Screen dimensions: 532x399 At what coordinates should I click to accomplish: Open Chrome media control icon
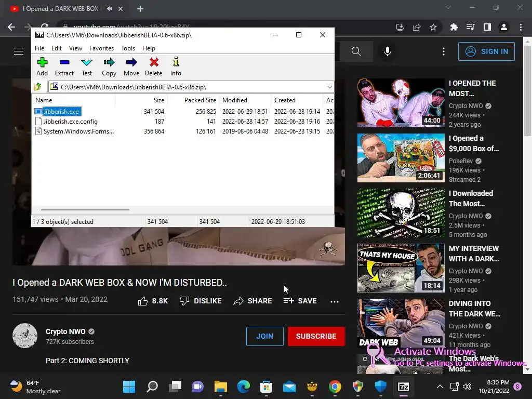pos(470,27)
